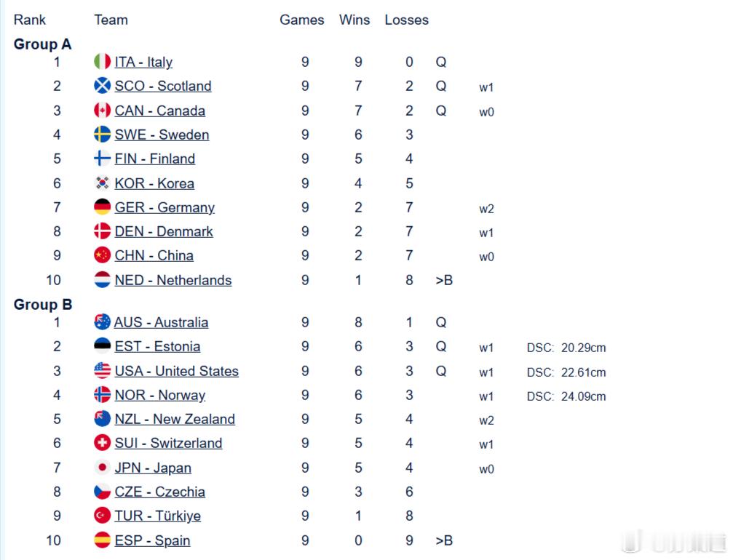Click the Scotland flag icon
Image resolution: width=733 pixels, height=560 pixels.
(x=103, y=86)
